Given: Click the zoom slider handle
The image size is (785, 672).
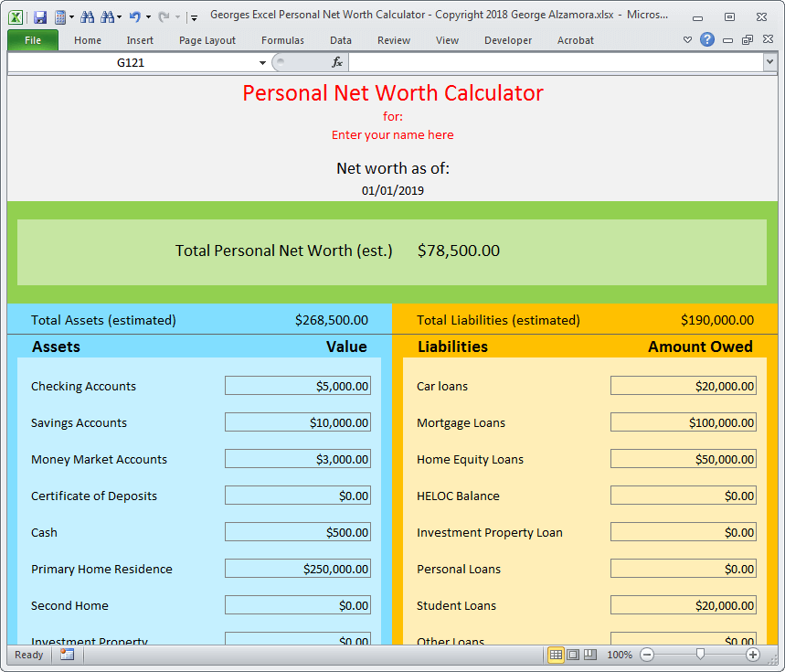Looking at the screenshot, I should 700,655.
